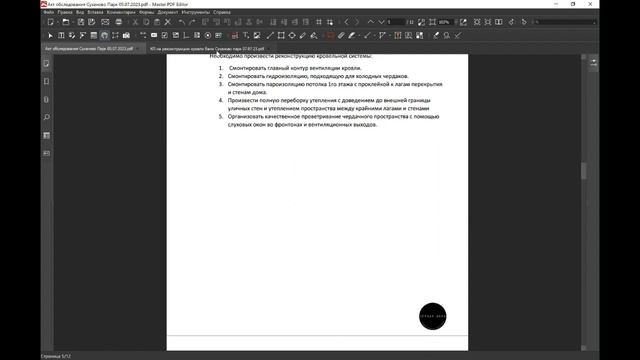Insert a radio button form control
Screen dimensions: 640x360
pos(208,36)
